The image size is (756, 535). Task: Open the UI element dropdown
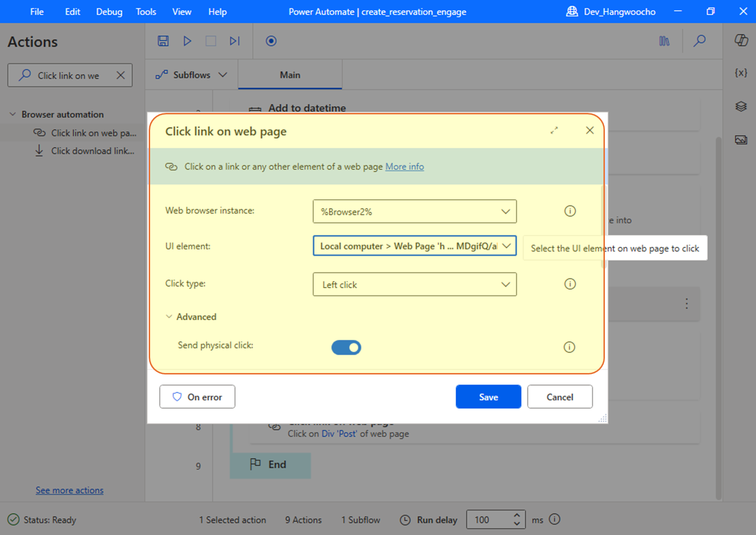[x=415, y=246]
